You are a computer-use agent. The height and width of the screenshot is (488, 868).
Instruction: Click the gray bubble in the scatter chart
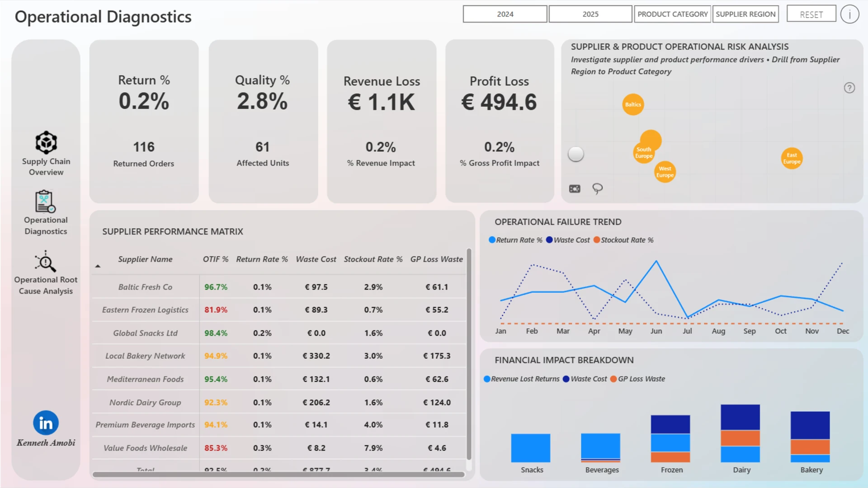click(576, 154)
